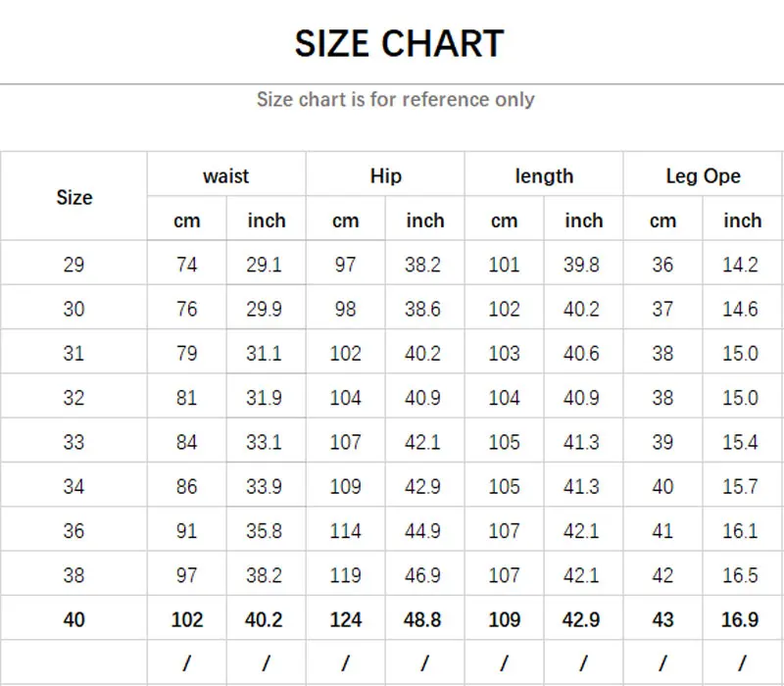784x686 pixels.
Task: Click the cm subheader under waist
Action: [186, 220]
